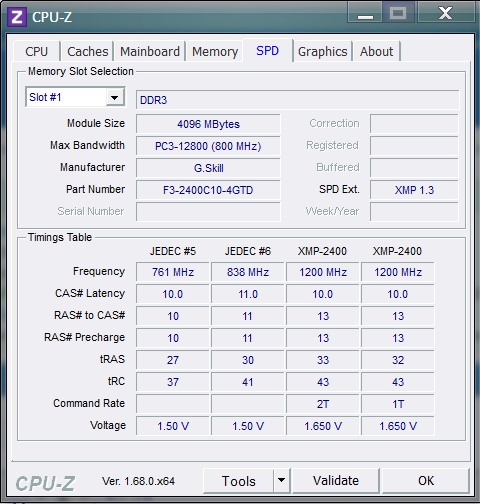Close the CPU-Z window
This screenshot has width=480, height=504.
point(445,12)
